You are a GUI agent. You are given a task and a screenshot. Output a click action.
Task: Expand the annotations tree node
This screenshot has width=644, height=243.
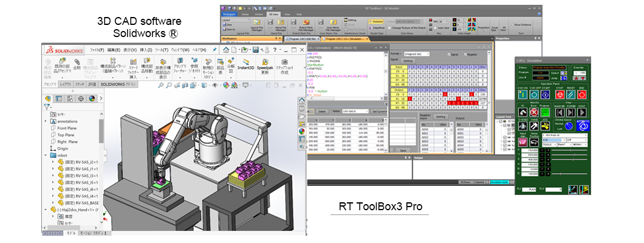[x=46, y=121]
